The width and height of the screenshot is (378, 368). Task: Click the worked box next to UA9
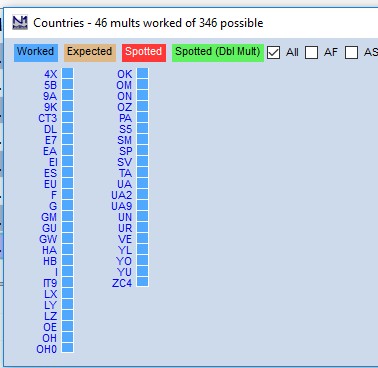point(142,205)
